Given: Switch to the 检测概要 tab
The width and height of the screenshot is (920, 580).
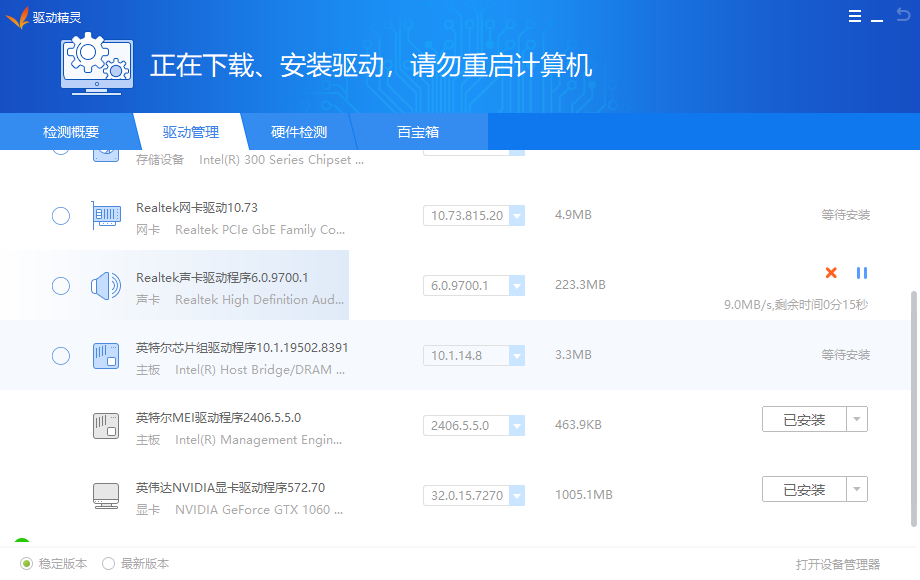Looking at the screenshot, I should tap(71, 132).
